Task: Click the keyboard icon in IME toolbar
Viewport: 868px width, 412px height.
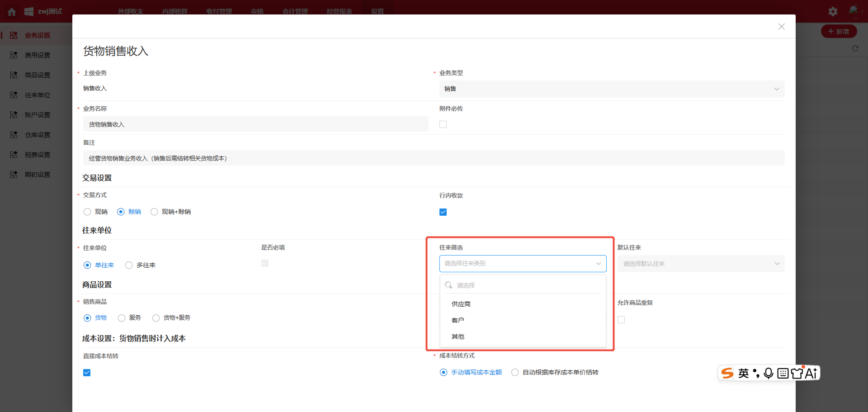Action: (783, 373)
